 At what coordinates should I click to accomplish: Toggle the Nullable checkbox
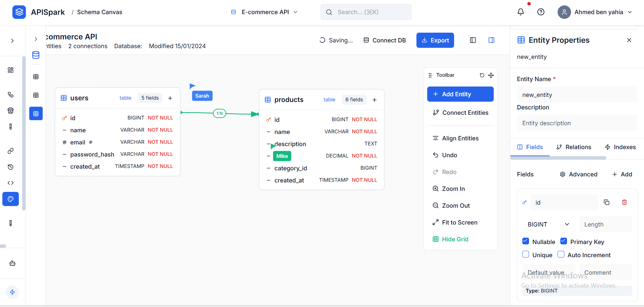coord(526,241)
